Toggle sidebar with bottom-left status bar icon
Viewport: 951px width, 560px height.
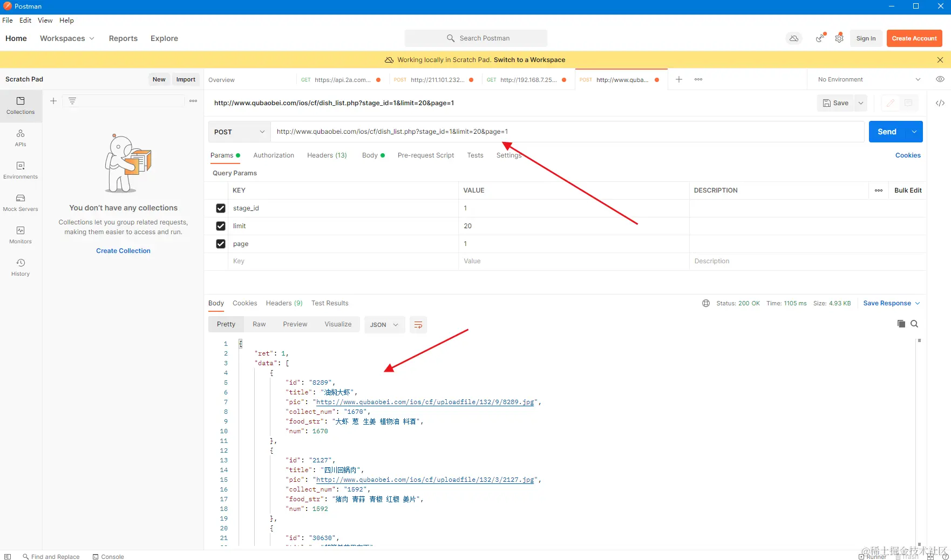click(x=8, y=557)
